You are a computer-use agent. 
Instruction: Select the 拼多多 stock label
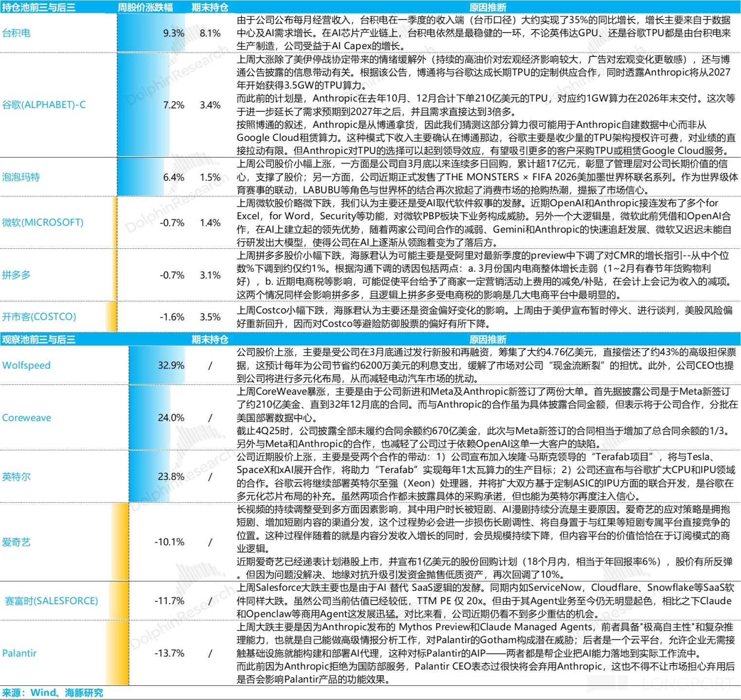(x=17, y=275)
